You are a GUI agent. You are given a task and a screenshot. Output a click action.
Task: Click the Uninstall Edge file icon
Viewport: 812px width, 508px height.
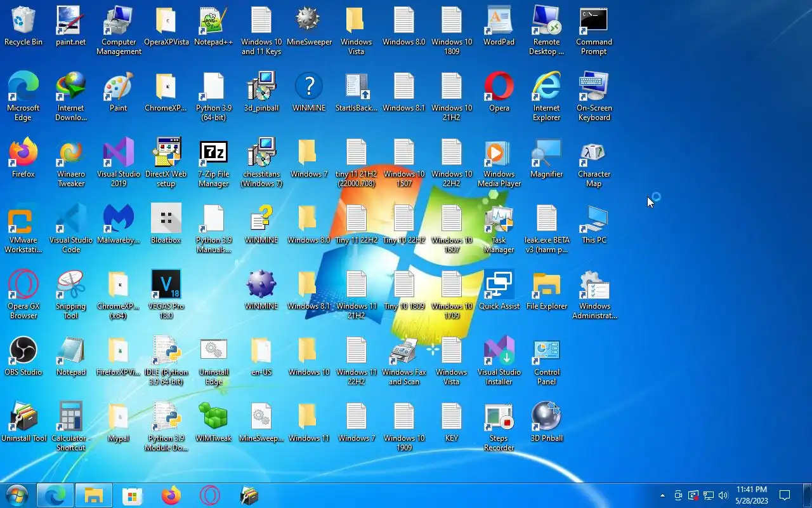click(x=214, y=361)
